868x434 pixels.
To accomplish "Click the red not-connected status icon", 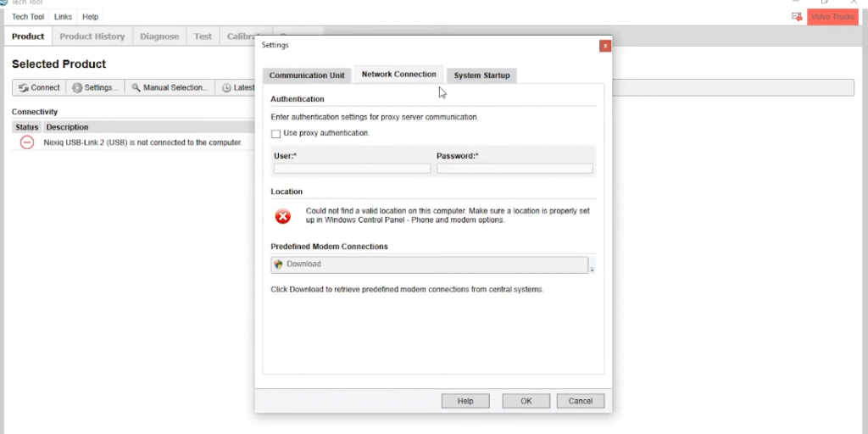I will [x=27, y=142].
